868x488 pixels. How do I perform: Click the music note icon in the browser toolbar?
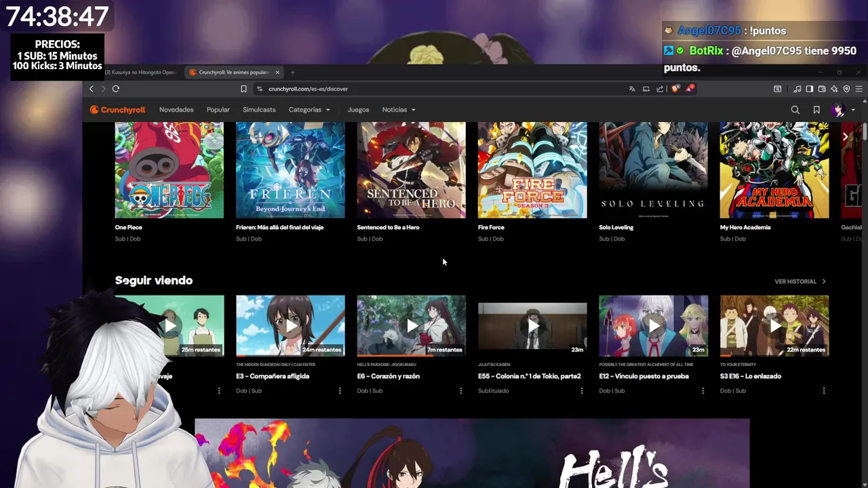(x=797, y=89)
